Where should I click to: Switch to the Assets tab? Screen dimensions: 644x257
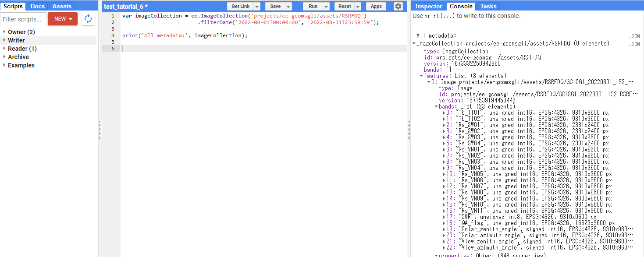coord(62,7)
